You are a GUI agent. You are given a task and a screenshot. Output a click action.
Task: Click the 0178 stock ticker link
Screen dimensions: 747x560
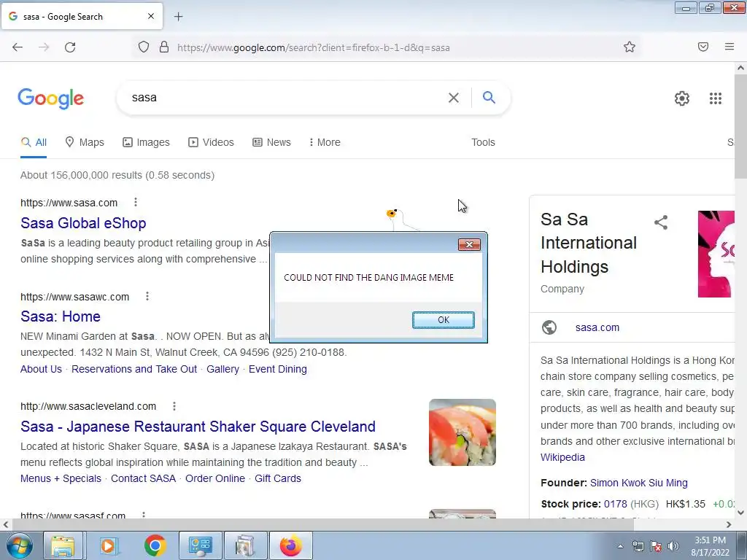[615, 504]
